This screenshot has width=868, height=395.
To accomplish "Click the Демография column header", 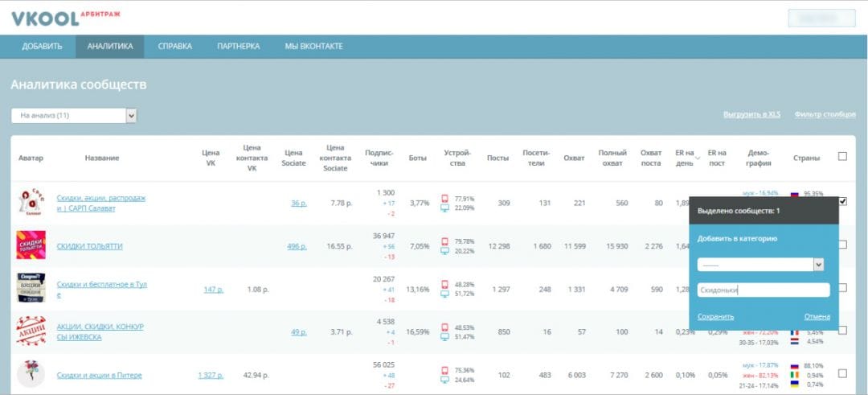I will pos(759,158).
